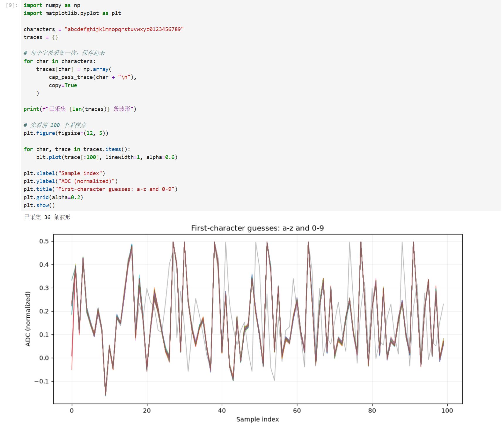Click the chart title 'First-character guesses: a-z and 0-9'

(x=257, y=228)
